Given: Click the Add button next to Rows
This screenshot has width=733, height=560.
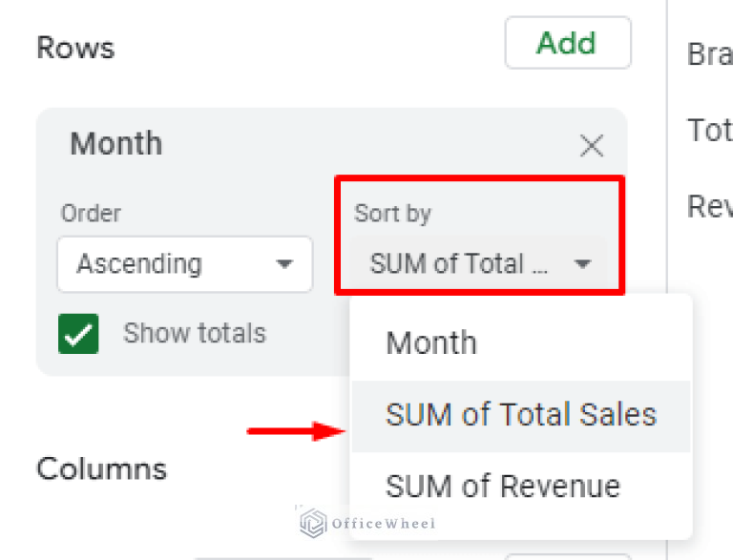Looking at the screenshot, I should pos(568,43).
